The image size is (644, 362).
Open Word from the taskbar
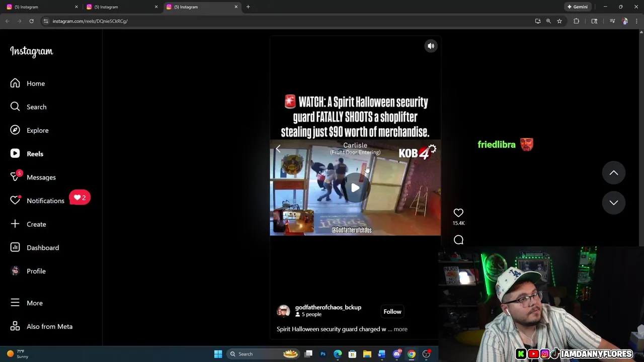click(x=382, y=354)
